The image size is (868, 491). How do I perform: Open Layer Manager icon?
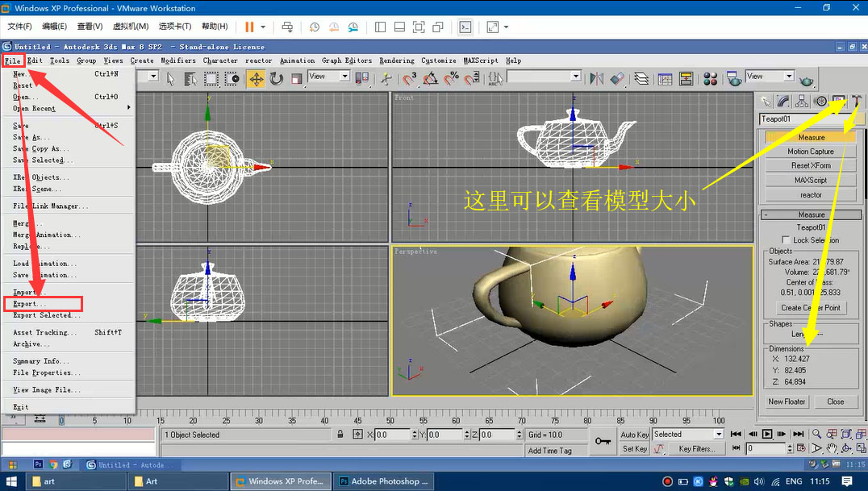(641, 79)
